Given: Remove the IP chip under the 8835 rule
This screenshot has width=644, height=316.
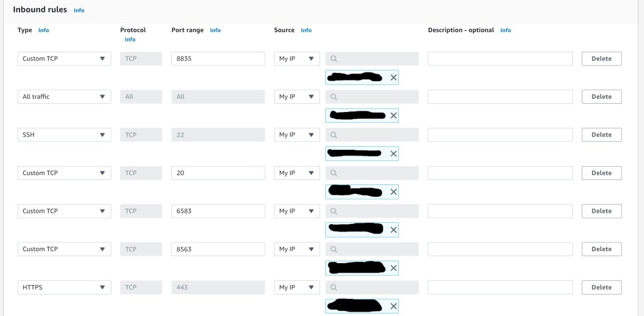Looking at the screenshot, I should point(394,77).
